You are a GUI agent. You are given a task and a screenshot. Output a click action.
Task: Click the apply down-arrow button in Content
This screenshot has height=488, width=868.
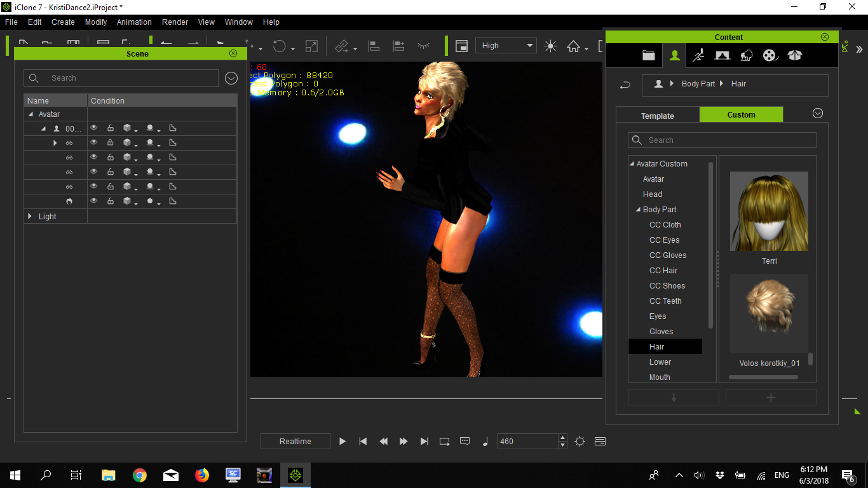(674, 398)
